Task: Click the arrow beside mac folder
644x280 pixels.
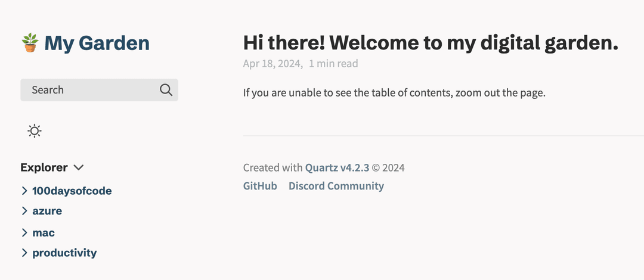Action: (x=24, y=232)
